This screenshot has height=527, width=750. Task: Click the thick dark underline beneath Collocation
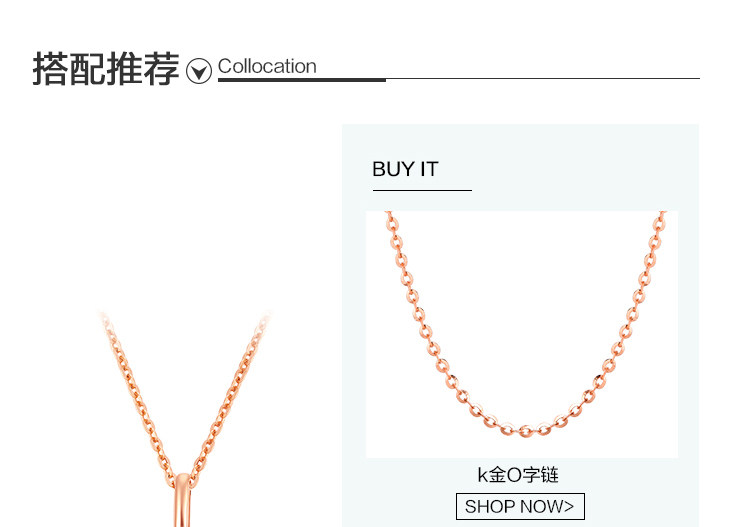[x=302, y=80]
